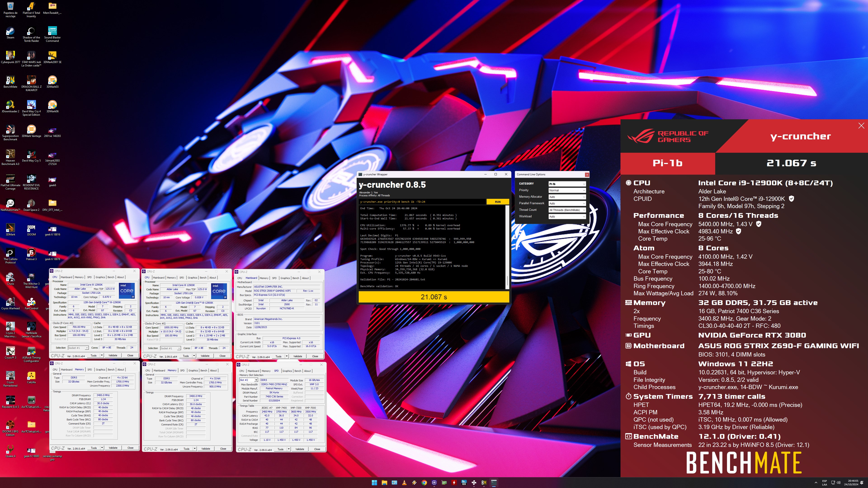The image size is (868, 488).
Task: Open the Priority dropdown set to Normal
Action: point(567,190)
